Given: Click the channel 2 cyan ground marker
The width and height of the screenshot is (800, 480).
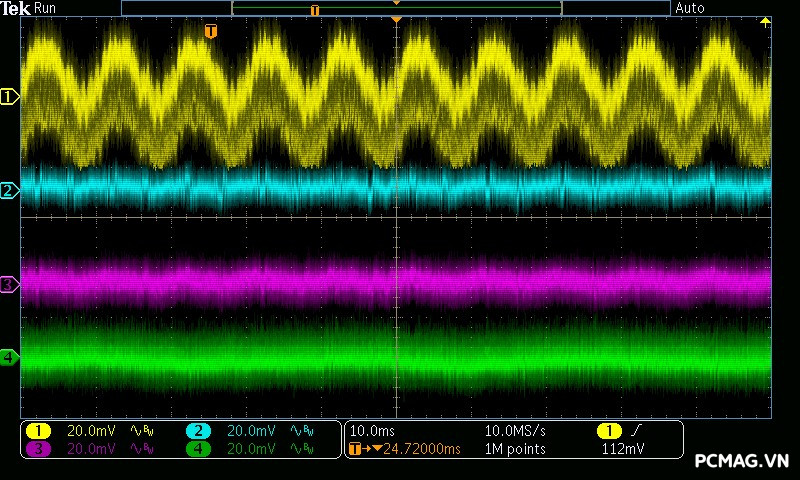Looking at the screenshot, I should pos(9,190).
